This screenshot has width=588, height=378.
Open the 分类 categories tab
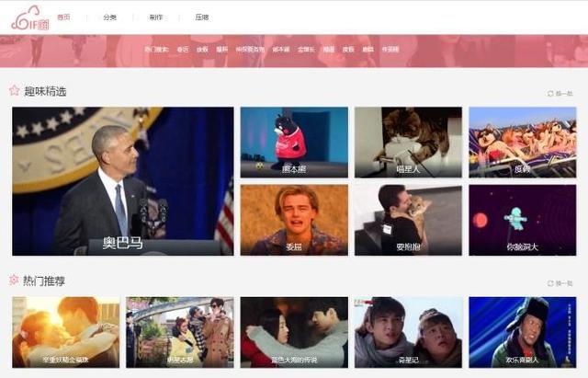110,17
